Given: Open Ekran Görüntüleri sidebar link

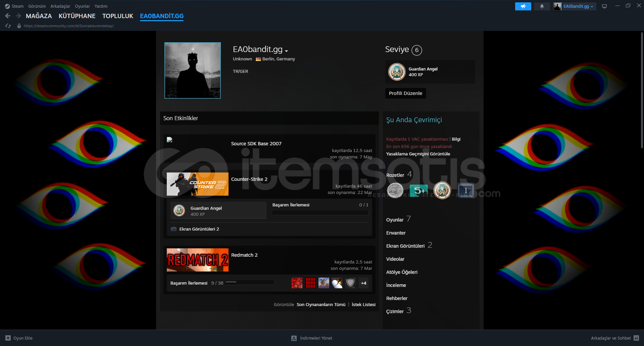Looking at the screenshot, I should point(405,246).
